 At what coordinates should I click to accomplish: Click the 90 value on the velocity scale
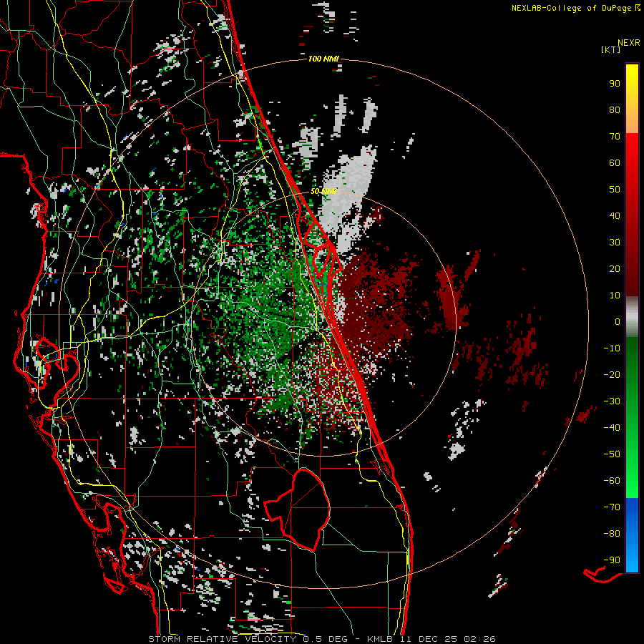click(615, 84)
